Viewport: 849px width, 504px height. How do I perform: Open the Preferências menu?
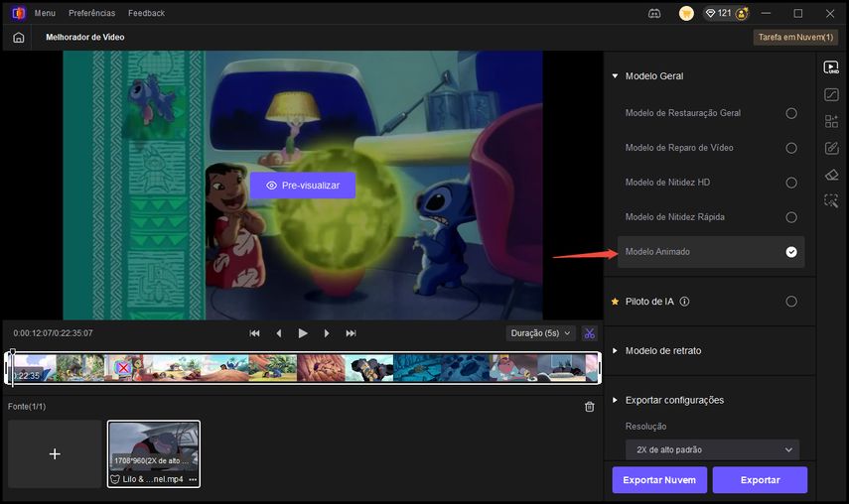91,13
